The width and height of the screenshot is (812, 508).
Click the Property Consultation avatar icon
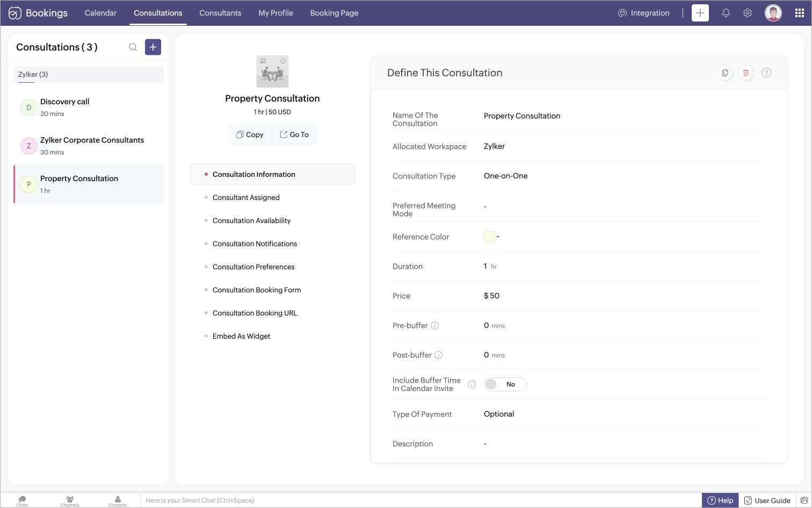[29, 184]
